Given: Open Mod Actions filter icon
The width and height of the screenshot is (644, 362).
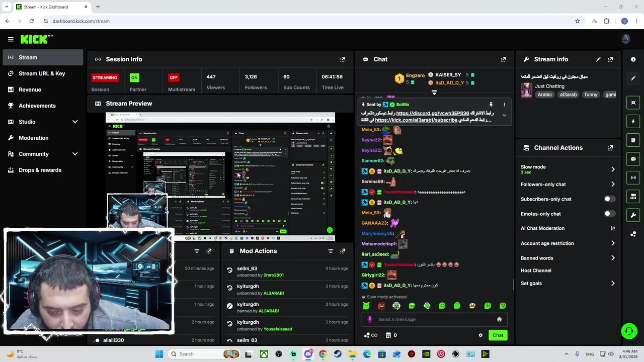Looking at the screenshot, I should click(331, 251).
